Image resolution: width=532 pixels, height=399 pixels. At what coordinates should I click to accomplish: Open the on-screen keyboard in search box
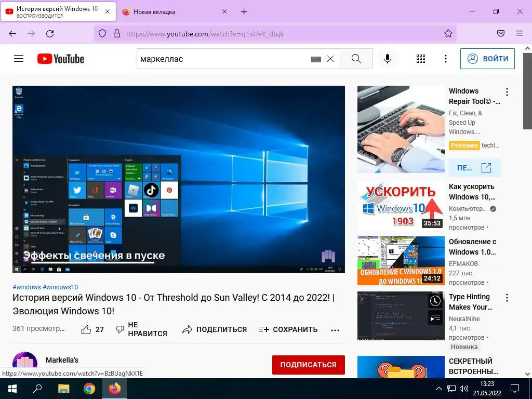(316, 59)
